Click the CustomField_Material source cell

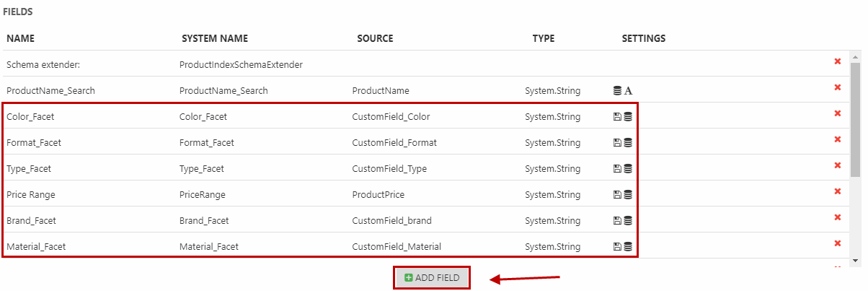[397, 246]
